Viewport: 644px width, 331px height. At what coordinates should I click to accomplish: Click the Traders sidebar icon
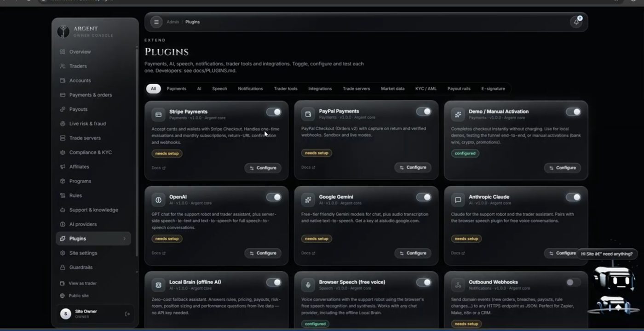coord(63,66)
